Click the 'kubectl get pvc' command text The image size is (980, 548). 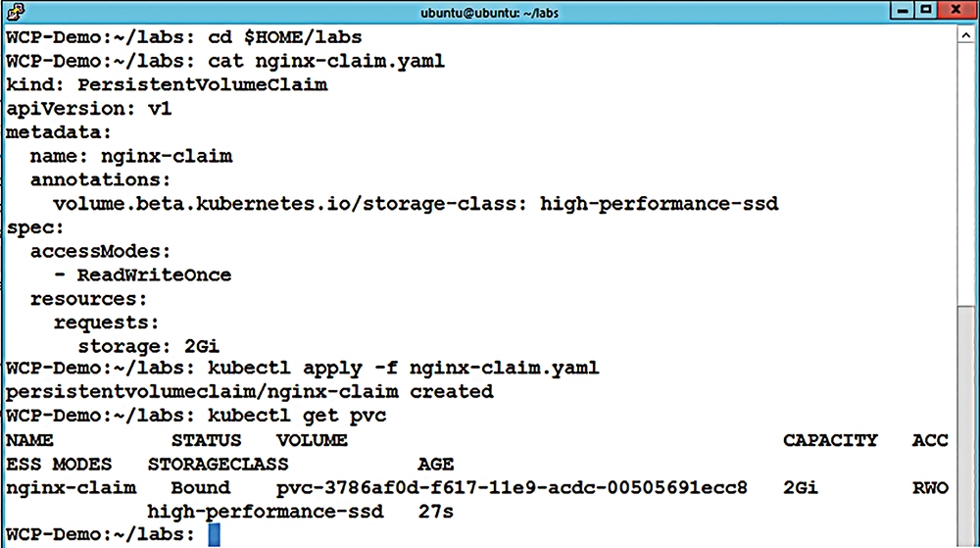[297, 416]
